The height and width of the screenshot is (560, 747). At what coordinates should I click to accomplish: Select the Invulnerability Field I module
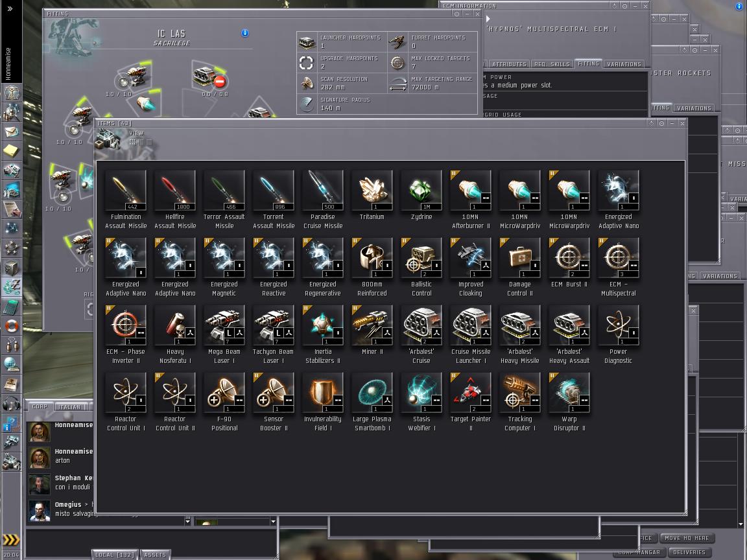pos(323,403)
